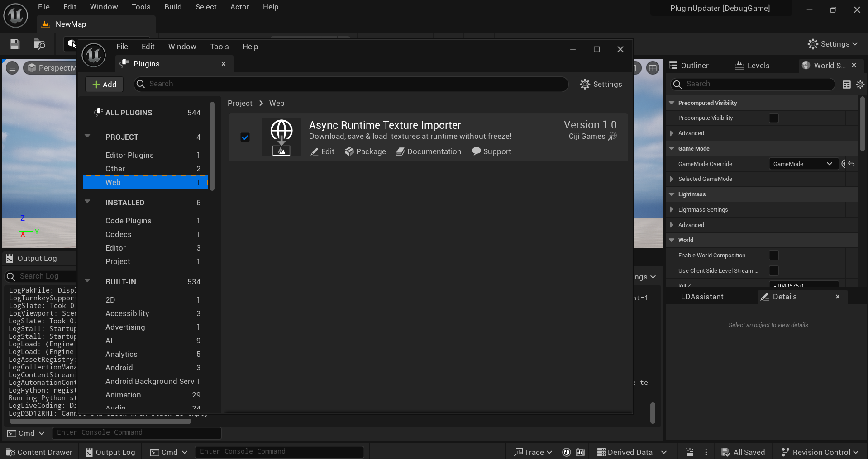Open Content Drawer in status bar
This screenshot has height=459, width=868.
[x=39, y=452]
